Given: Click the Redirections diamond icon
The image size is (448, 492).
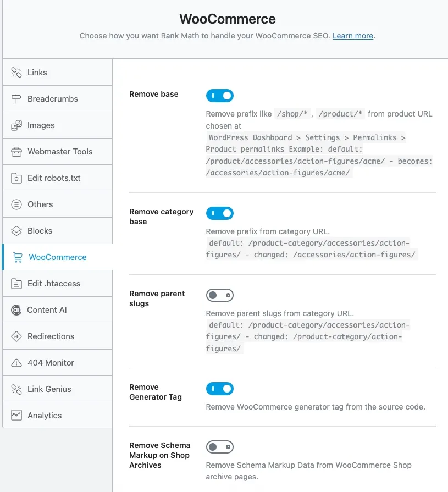Looking at the screenshot, I should (x=16, y=336).
